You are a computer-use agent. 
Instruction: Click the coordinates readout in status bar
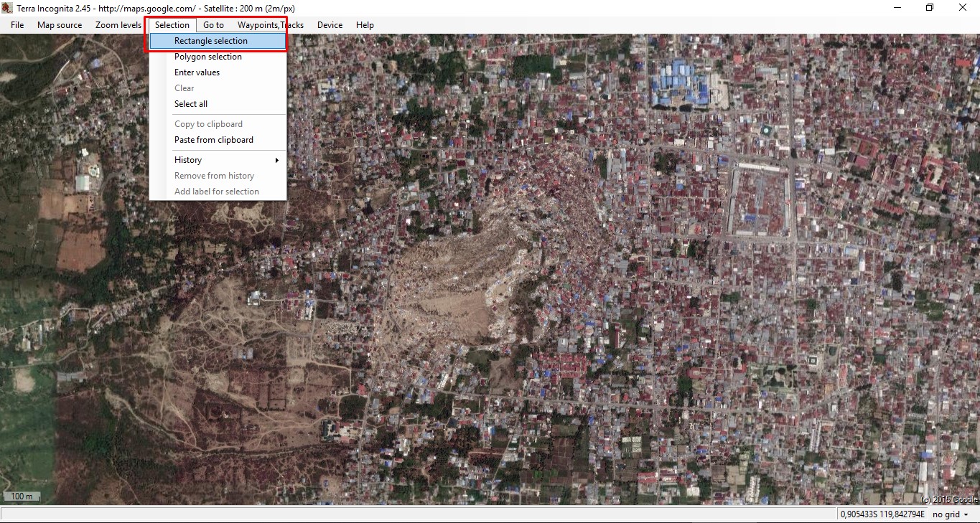pyautogui.click(x=881, y=514)
